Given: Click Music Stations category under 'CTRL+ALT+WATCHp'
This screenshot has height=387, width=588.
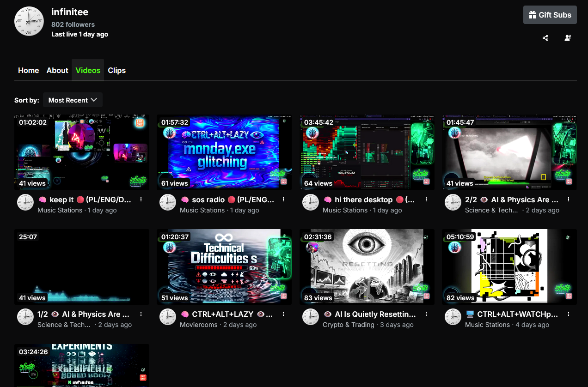Looking at the screenshot, I should tap(487, 325).
